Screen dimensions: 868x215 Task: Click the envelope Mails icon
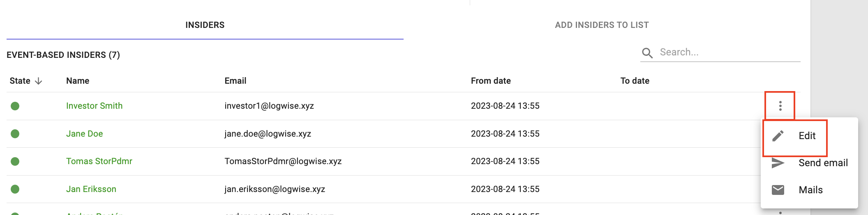pyautogui.click(x=778, y=190)
